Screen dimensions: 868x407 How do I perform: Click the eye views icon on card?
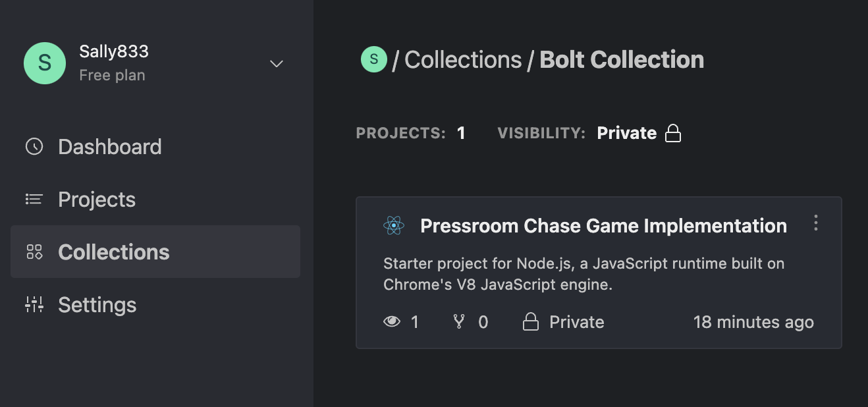point(392,321)
